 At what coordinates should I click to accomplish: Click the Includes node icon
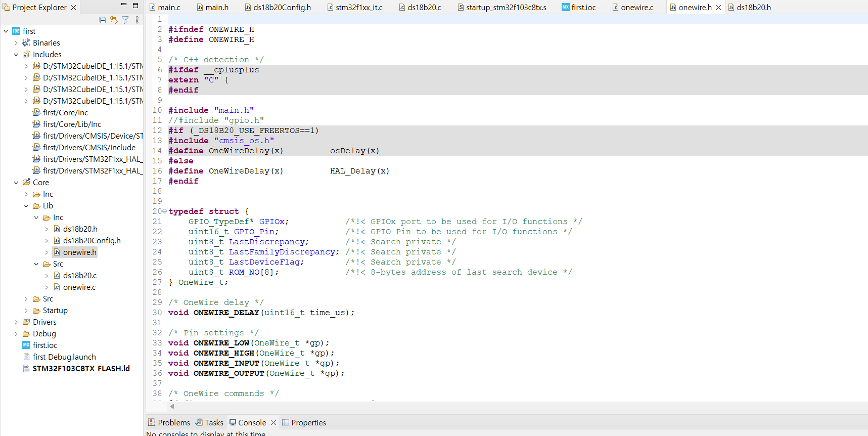(26, 55)
